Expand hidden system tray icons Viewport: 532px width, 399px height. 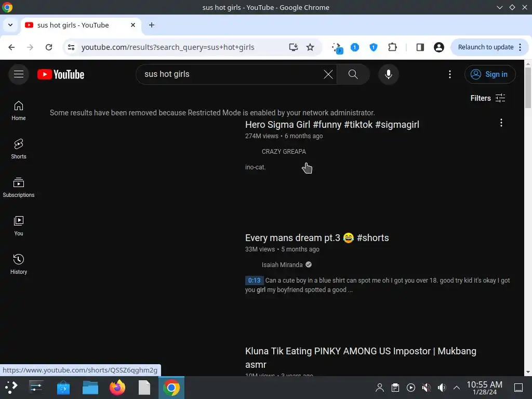pos(457,388)
